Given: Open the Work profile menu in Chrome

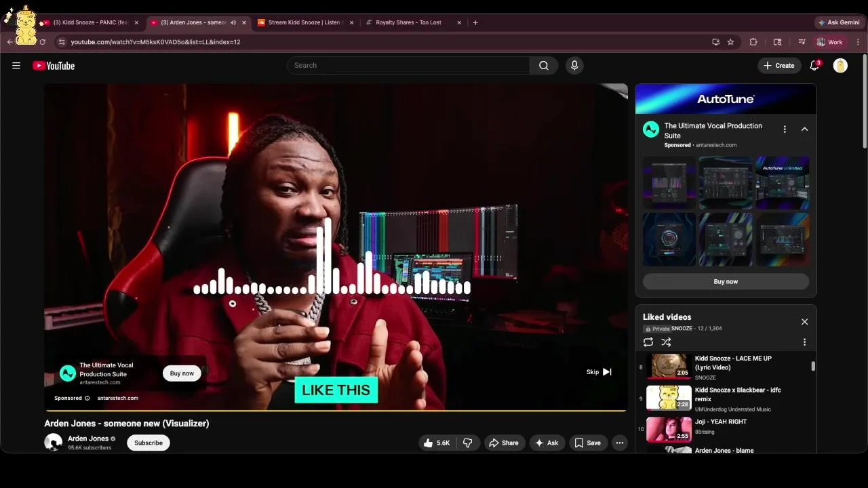Looking at the screenshot, I should click(830, 42).
